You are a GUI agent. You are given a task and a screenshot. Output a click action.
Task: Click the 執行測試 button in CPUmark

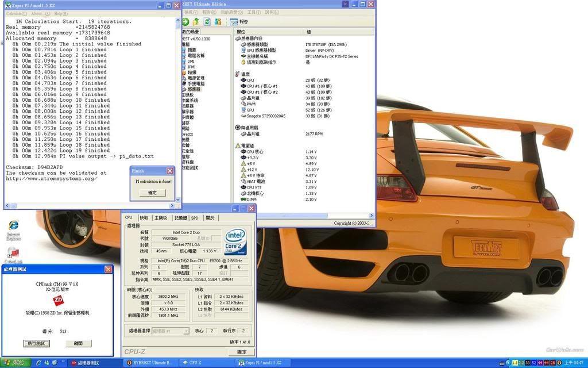click(37, 343)
